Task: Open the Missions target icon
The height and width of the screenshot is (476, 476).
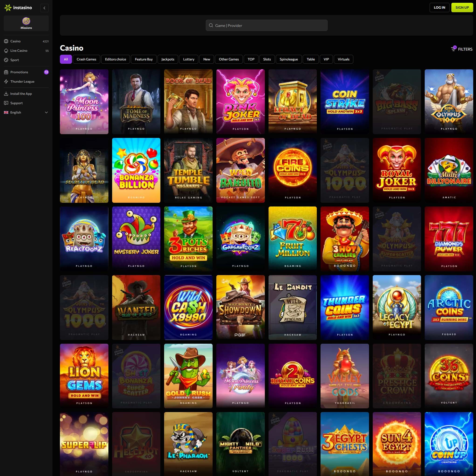Action: pos(26,21)
